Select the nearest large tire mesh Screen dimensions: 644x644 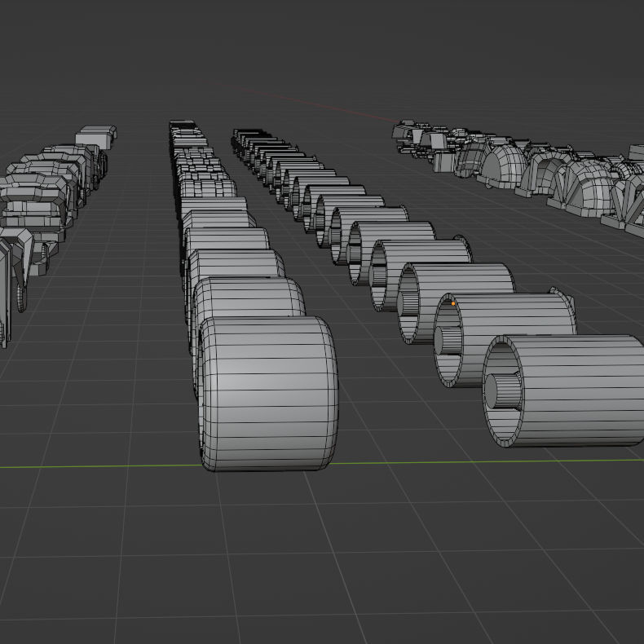[x=269, y=394]
